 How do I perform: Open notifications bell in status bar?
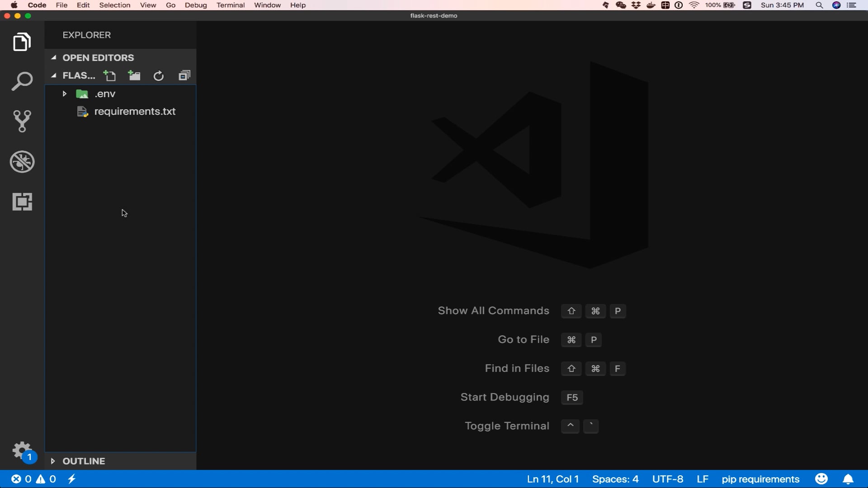click(x=848, y=479)
